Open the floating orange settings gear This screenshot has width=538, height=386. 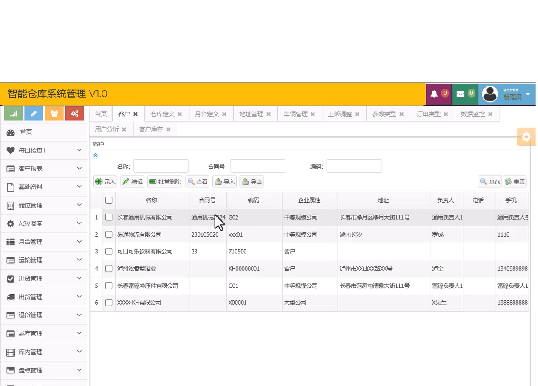click(526, 137)
